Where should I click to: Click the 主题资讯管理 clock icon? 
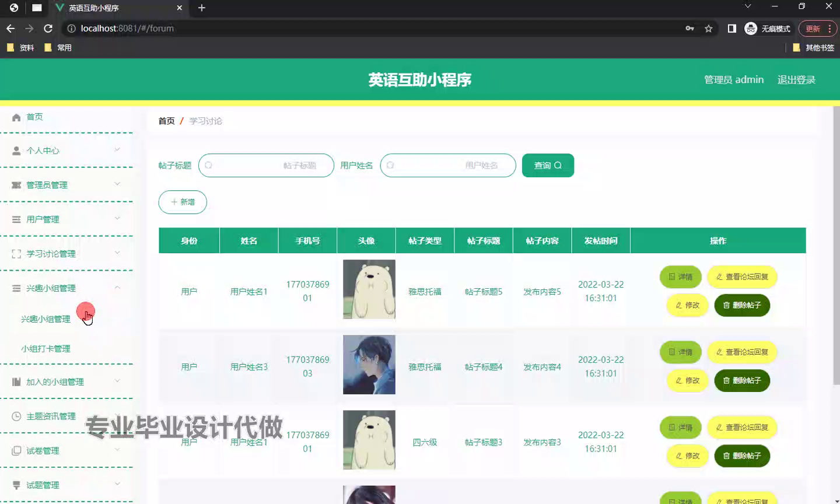point(16,416)
